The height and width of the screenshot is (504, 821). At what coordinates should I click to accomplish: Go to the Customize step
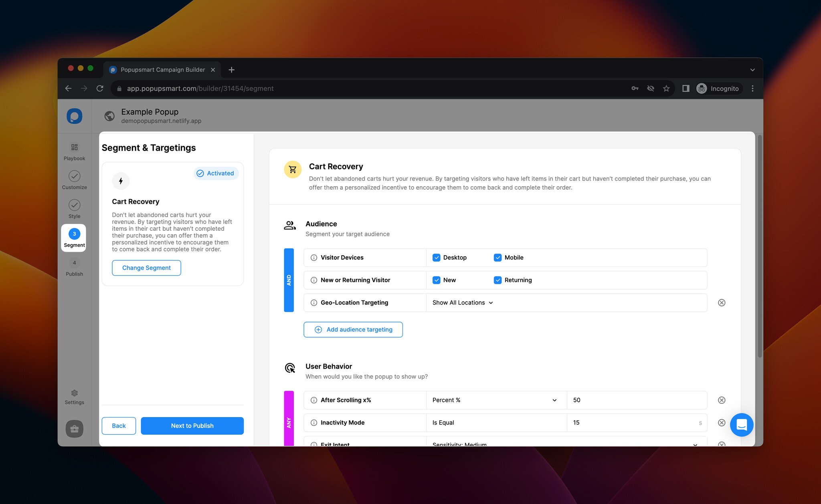pyautogui.click(x=74, y=180)
